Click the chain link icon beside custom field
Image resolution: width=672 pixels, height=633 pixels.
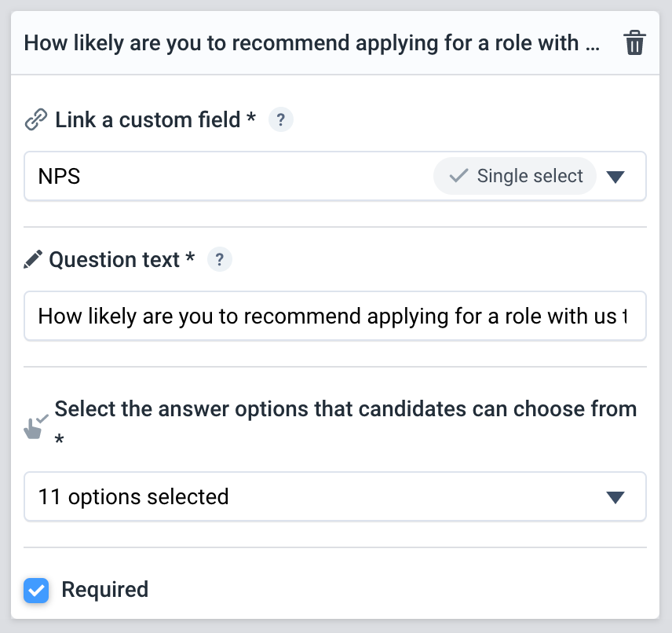click(36, 119)
